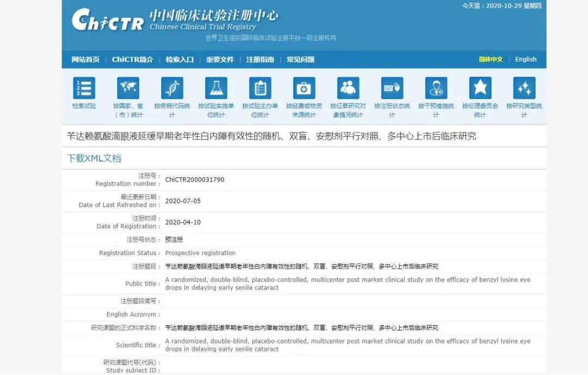
Task: Click the 检索入口 navigation entry
Action: (x=180, y=59)
